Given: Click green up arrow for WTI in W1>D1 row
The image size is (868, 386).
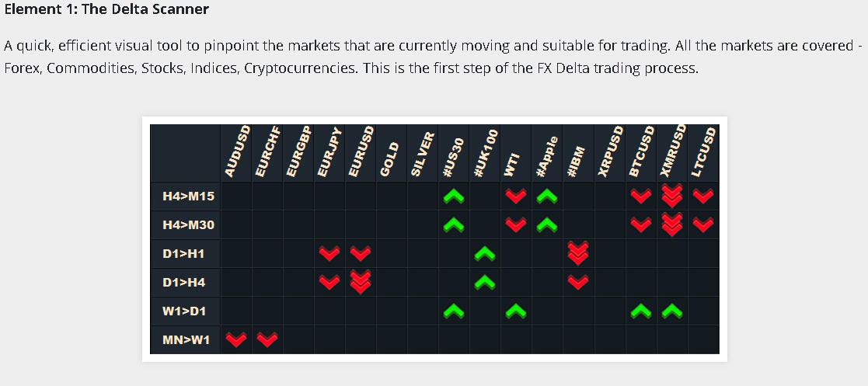Looking at the screenshot, I should 516,311.
